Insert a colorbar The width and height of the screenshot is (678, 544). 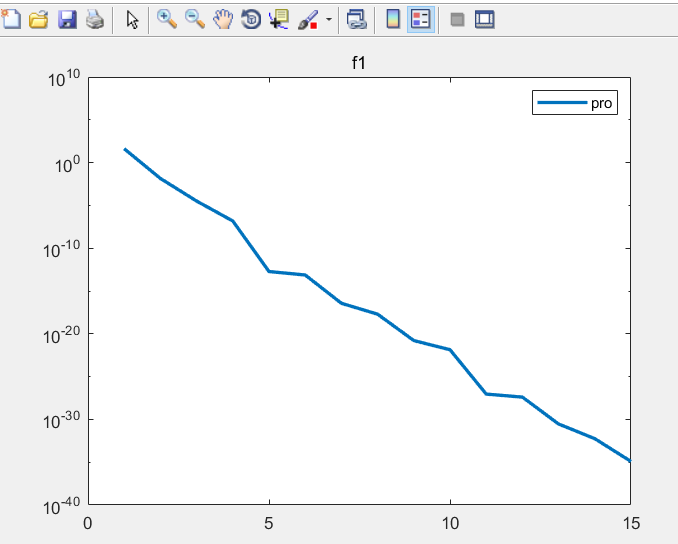coord(393,19)
